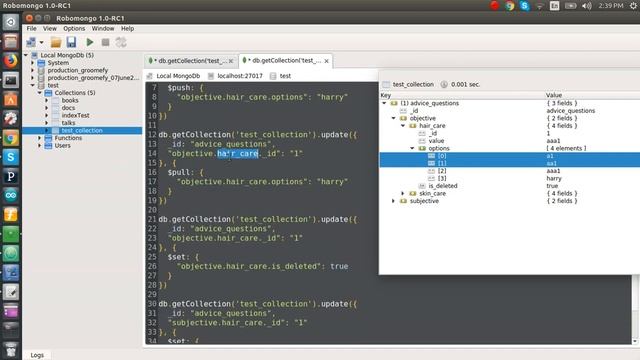640x360 pixels.
Task: Click the test database label in query header
Action: pos(285,76)
